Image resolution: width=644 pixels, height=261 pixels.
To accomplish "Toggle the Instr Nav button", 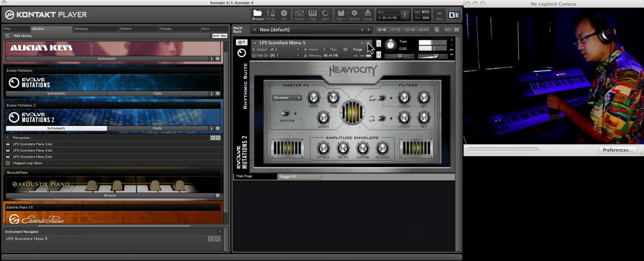I will [x=219, y=36].
